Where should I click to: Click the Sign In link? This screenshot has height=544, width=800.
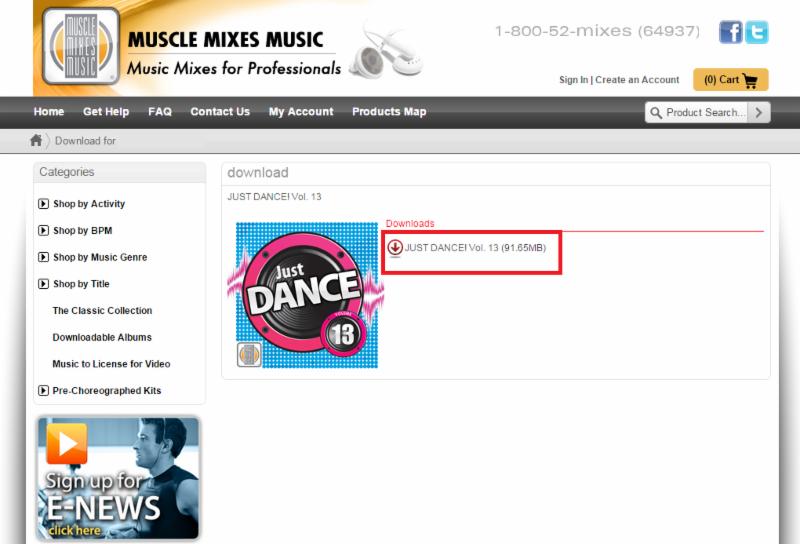[573, 80]
